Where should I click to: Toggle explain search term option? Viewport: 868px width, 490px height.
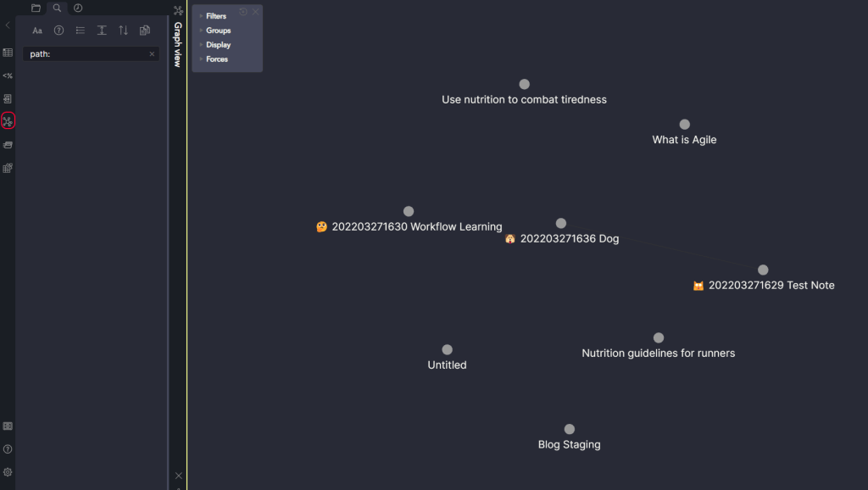58,30
